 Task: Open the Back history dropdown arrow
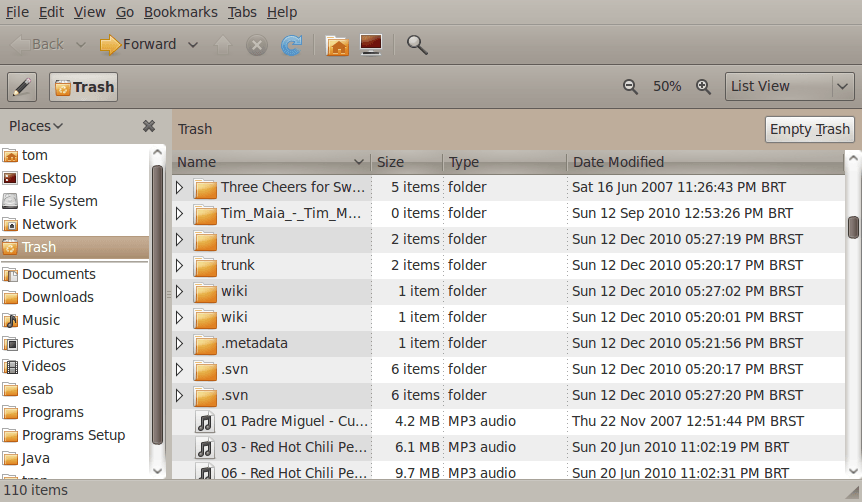pos(81,45)
